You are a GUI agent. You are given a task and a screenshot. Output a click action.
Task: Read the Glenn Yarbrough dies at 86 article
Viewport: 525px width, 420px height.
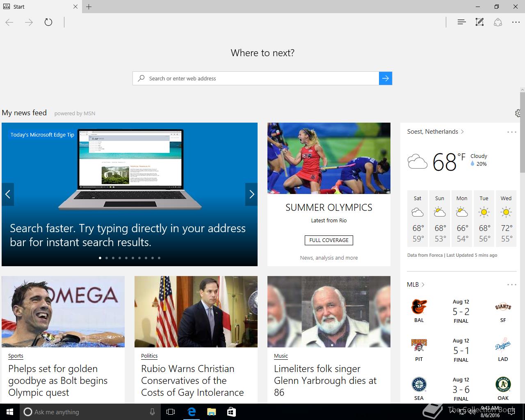coord(325,381)
